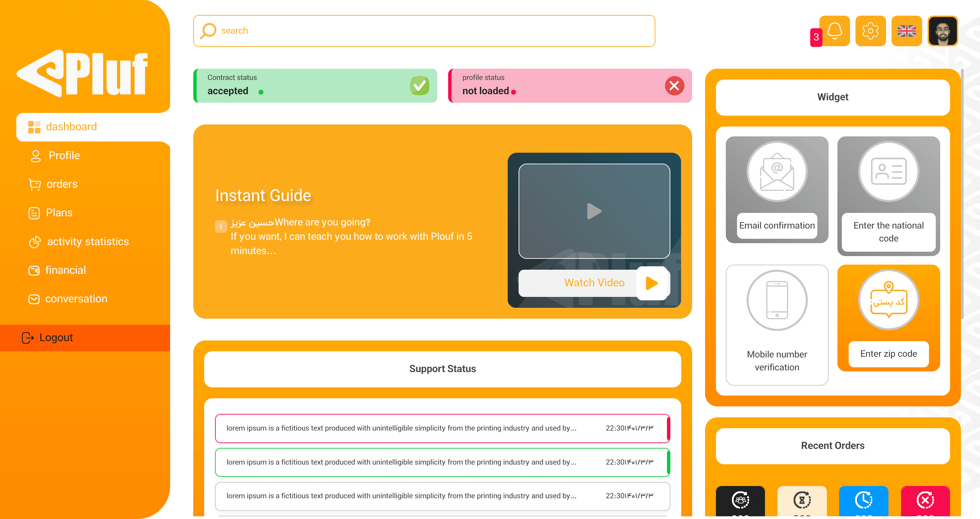Open Profile from the sidebar
This screenshot has height=519, width=980.
(64, 155)
